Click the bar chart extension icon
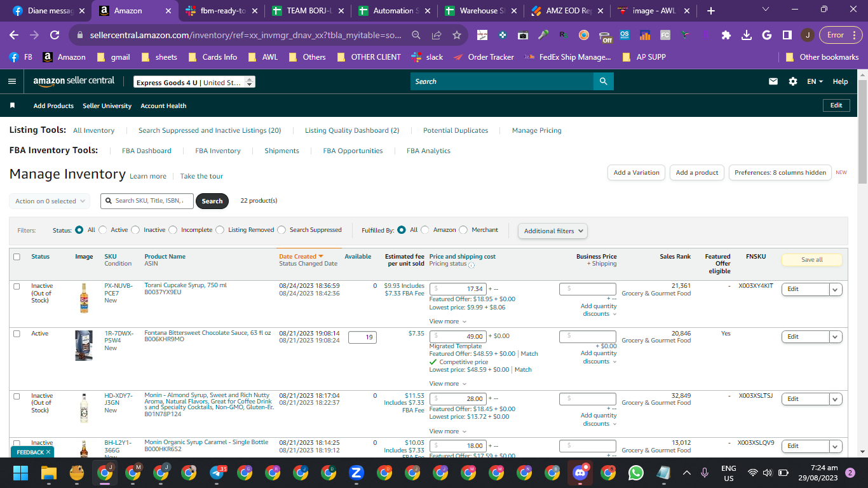Image resolution: width=868 pixels, height=488 pixels. click(x=645, y=35)
